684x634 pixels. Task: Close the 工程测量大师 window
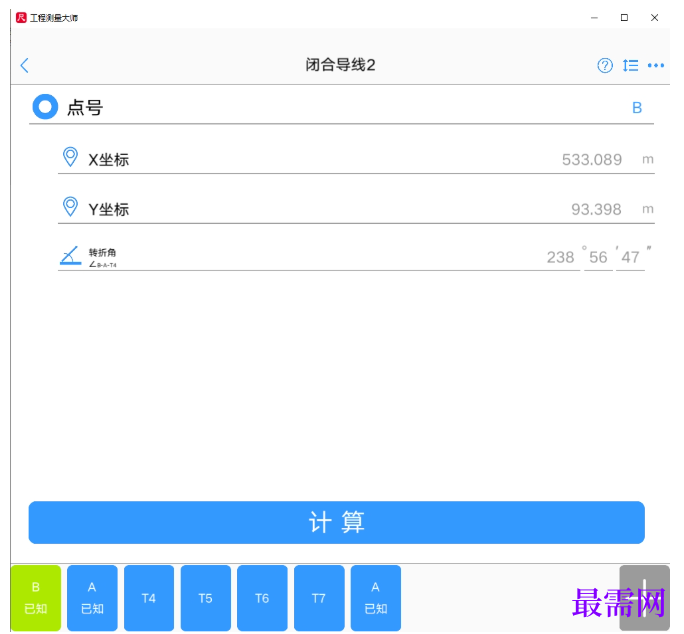tap(654, 17)
